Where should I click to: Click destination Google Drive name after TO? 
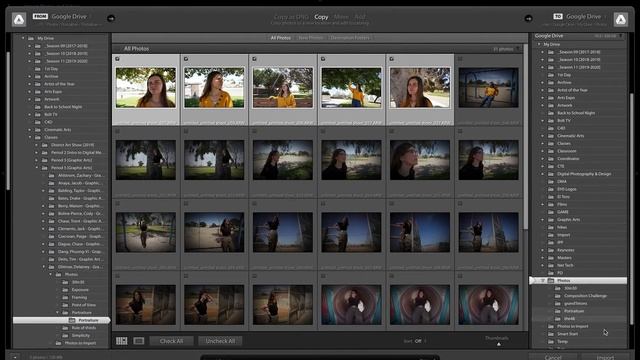tap(583, 16)
